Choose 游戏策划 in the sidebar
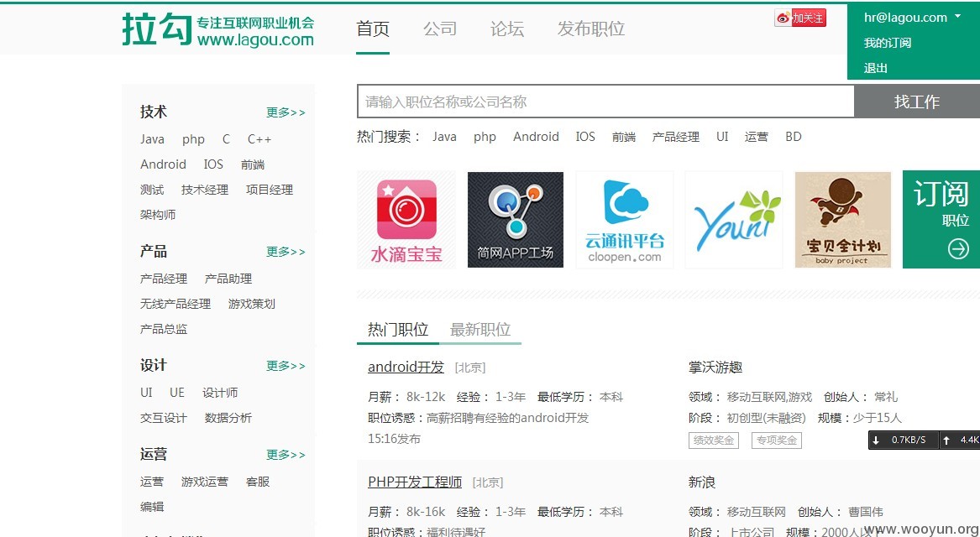 [x=251, y=304]
